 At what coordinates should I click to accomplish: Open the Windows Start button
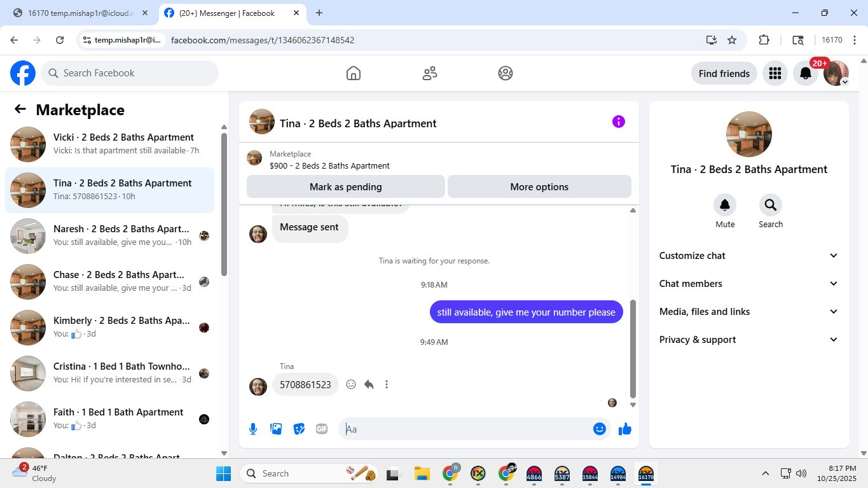[224, 473]
